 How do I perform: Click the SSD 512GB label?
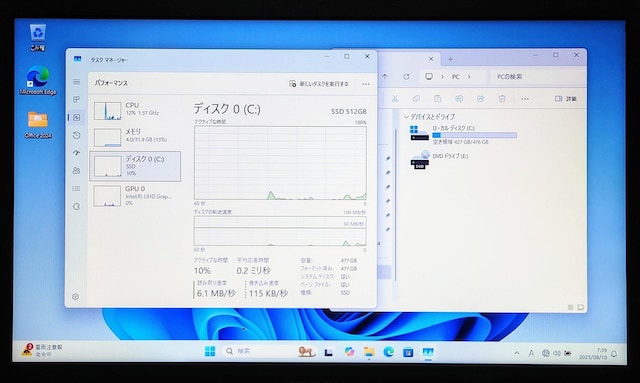tap(349, 111)
